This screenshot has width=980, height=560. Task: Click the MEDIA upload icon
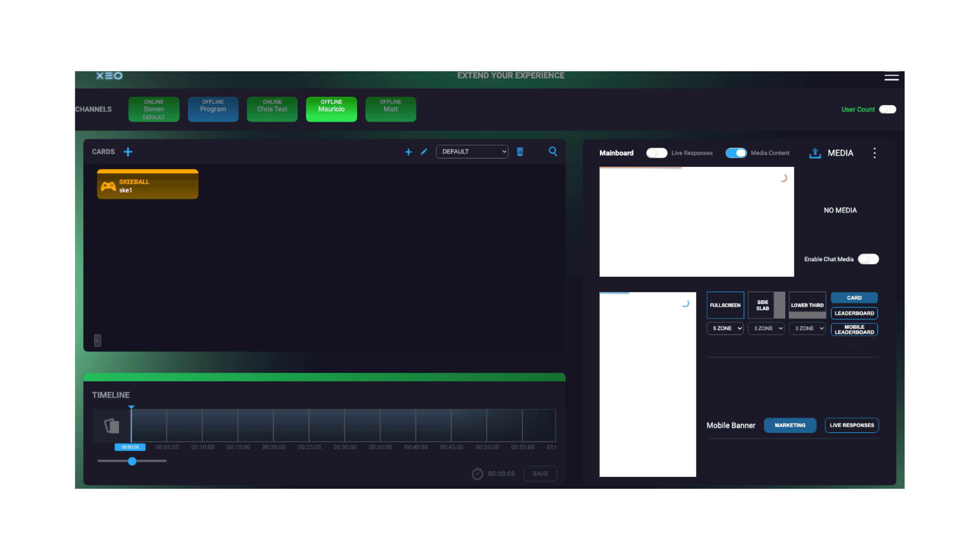tap(814, 153)
